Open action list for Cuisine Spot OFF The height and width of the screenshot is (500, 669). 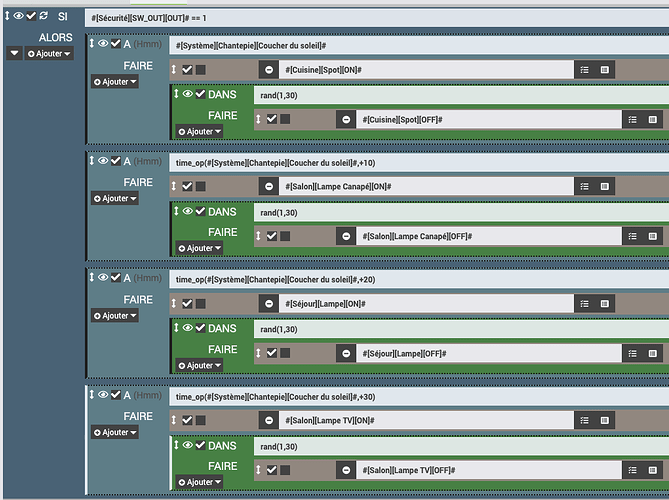click(x=632, y=119)
